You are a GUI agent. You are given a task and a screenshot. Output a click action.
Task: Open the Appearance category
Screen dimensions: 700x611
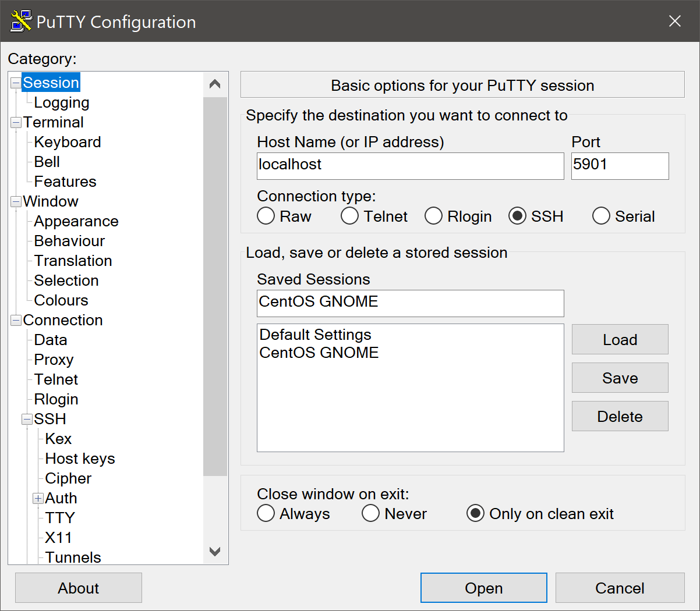[76, 221]
